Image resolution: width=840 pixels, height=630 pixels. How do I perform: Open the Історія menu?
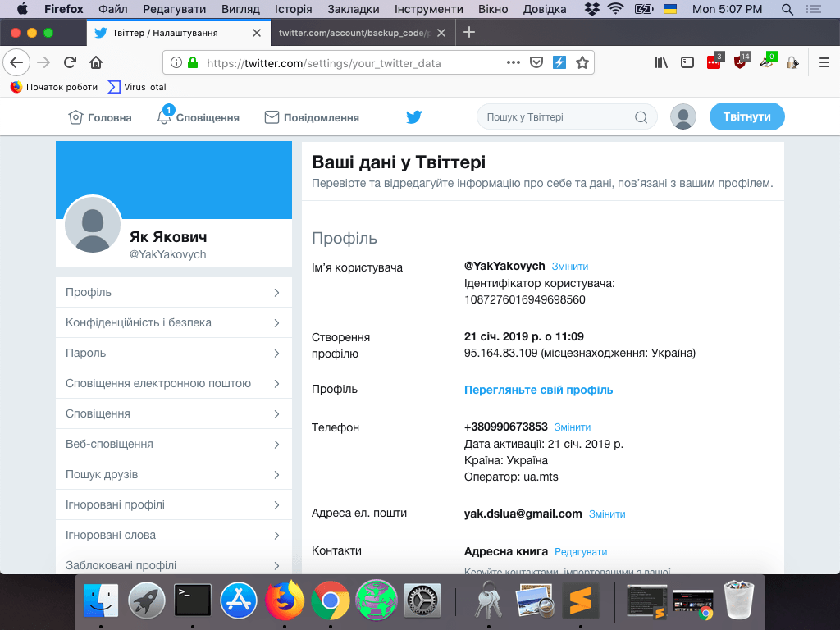point(293,9)
